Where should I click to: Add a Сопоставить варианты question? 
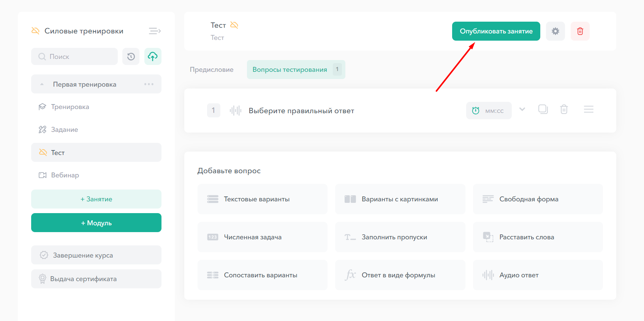click(x=263, y=275)
